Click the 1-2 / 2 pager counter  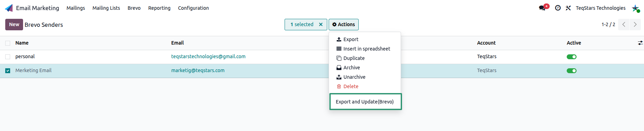tap(608, 24)
